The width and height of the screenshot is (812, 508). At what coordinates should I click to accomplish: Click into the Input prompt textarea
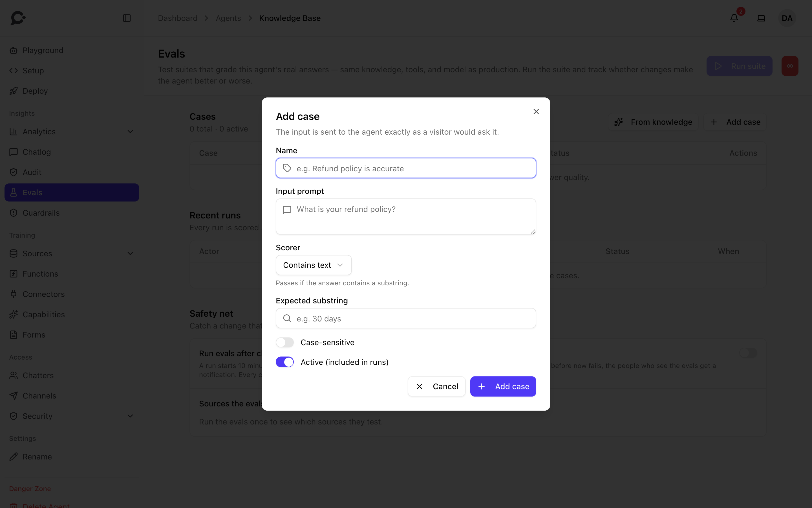pos(406,216)
